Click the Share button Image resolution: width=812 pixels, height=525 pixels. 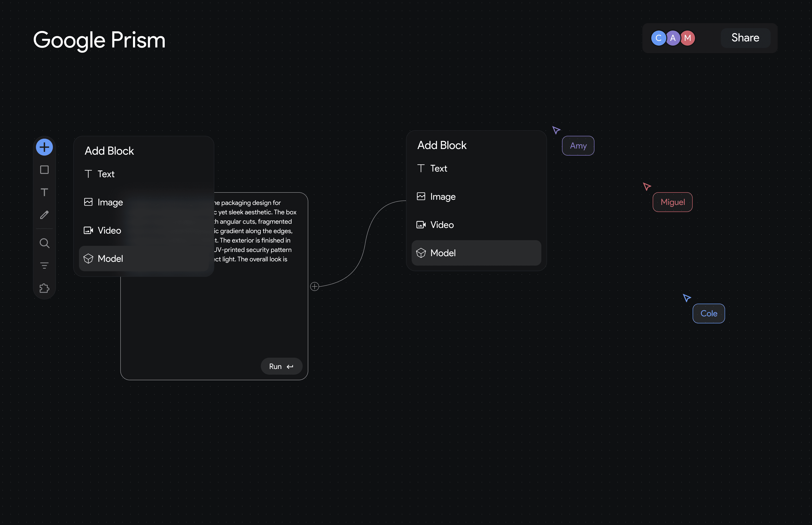point(745,38)
